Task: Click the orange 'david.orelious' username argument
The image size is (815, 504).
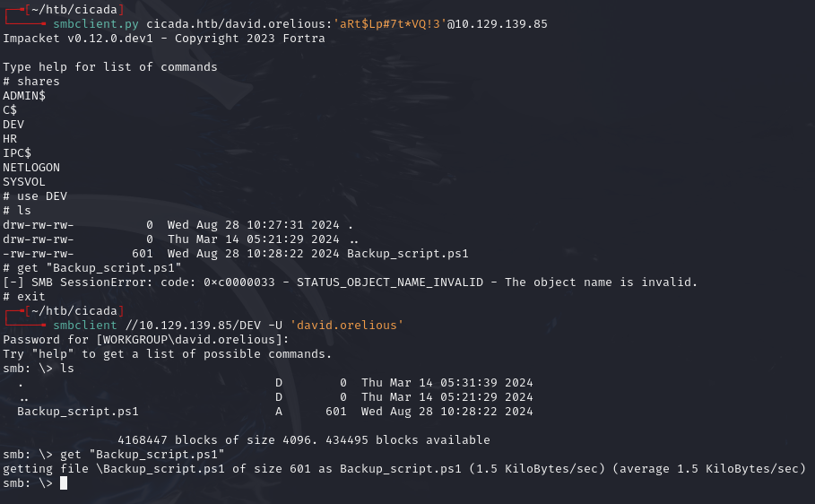Action: tap(346, 325)
